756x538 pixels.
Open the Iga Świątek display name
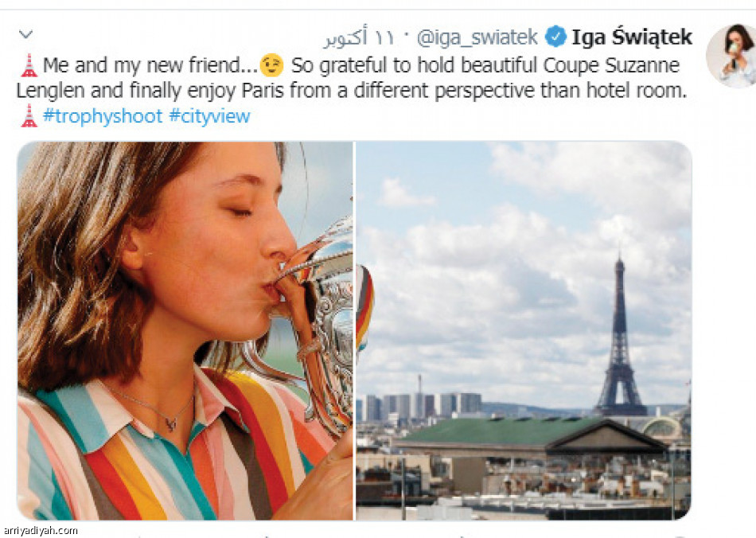tap(632, 37)
